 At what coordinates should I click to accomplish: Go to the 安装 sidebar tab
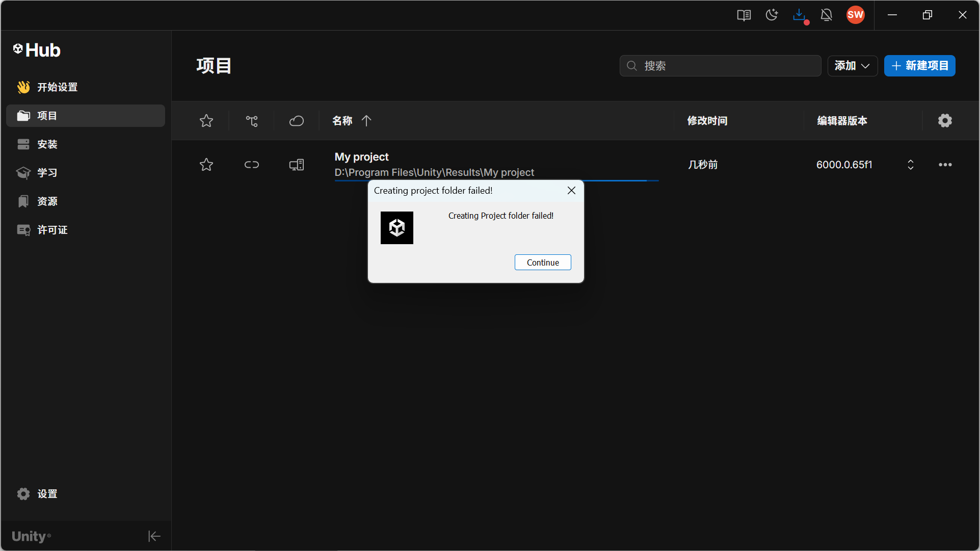pyautogui.click(x=47, y=144)
